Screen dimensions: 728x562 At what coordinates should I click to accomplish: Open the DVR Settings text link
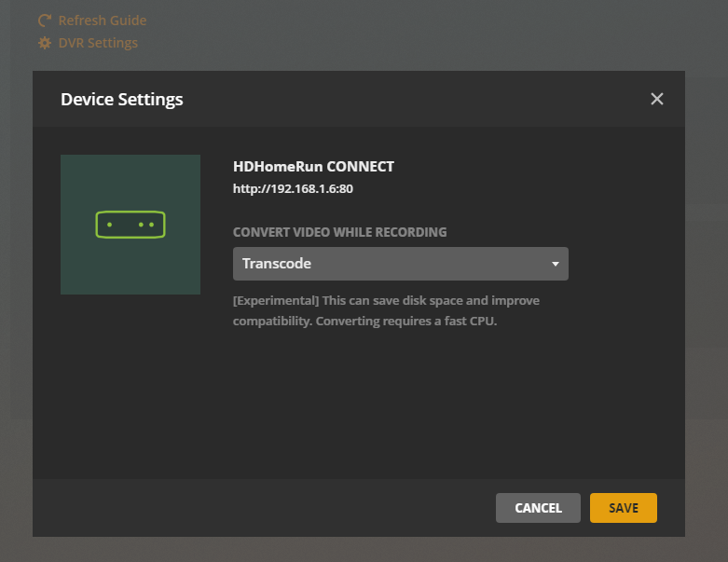click(98, 43)
